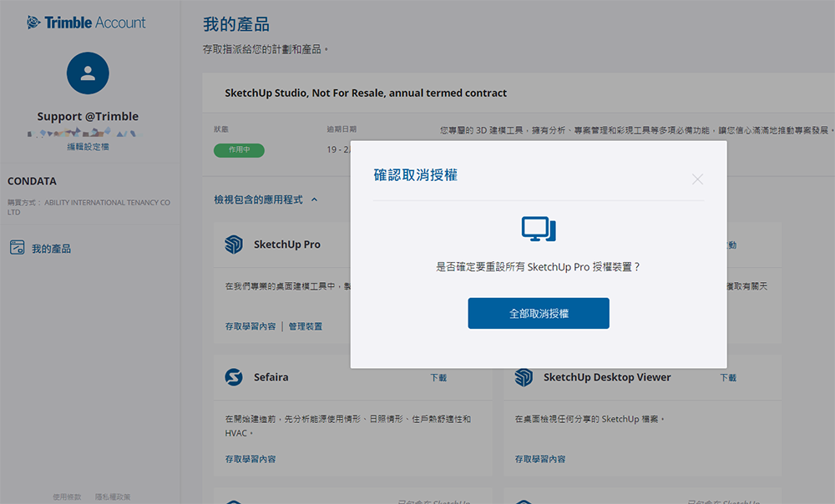835x504 pixels.
Task: Close the 確認取消授權 dialog with X
Action: [x=697, y=179]
